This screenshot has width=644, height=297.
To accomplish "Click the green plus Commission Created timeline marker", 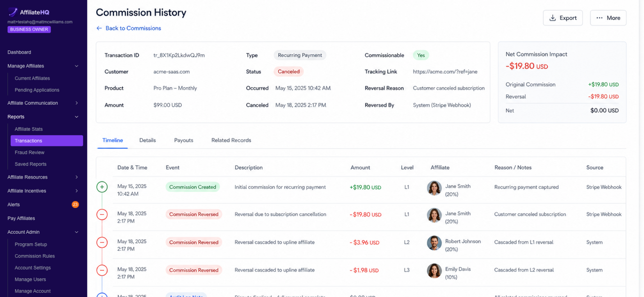I will 102,187.
